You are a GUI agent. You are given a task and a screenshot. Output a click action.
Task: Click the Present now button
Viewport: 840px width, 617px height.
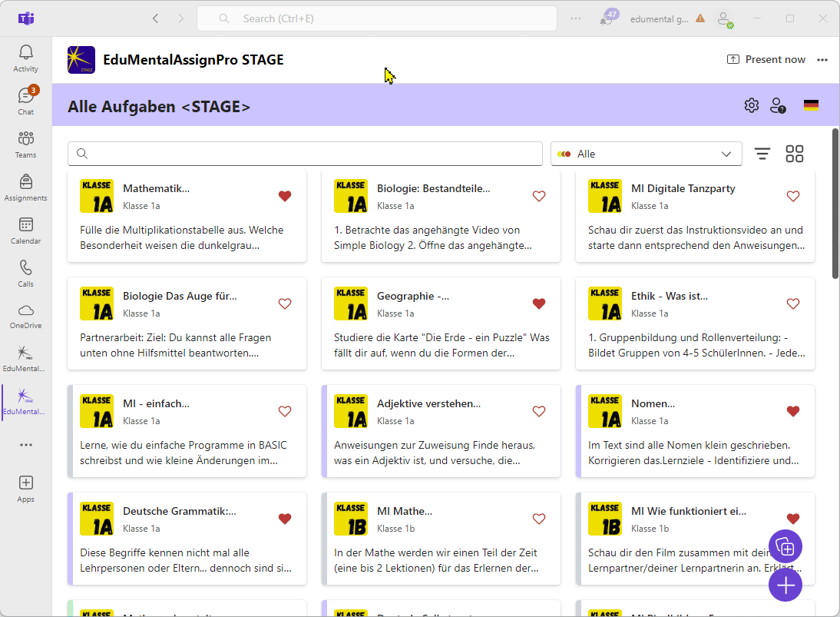coord(766,59)
